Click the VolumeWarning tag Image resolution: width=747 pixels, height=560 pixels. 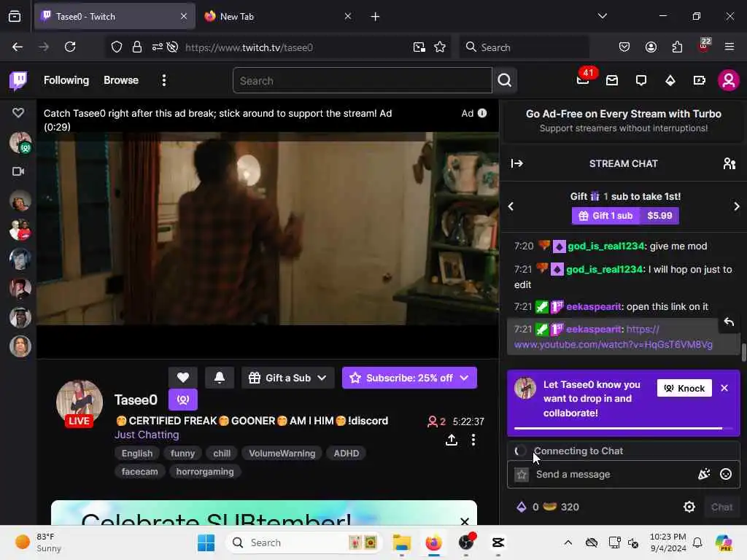pos(282,454)
